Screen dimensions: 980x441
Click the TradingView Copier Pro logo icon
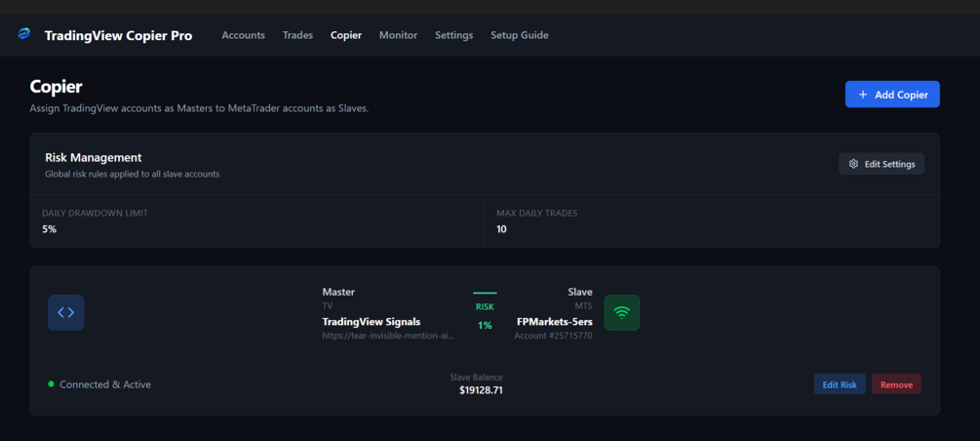[x=23, y=34]
